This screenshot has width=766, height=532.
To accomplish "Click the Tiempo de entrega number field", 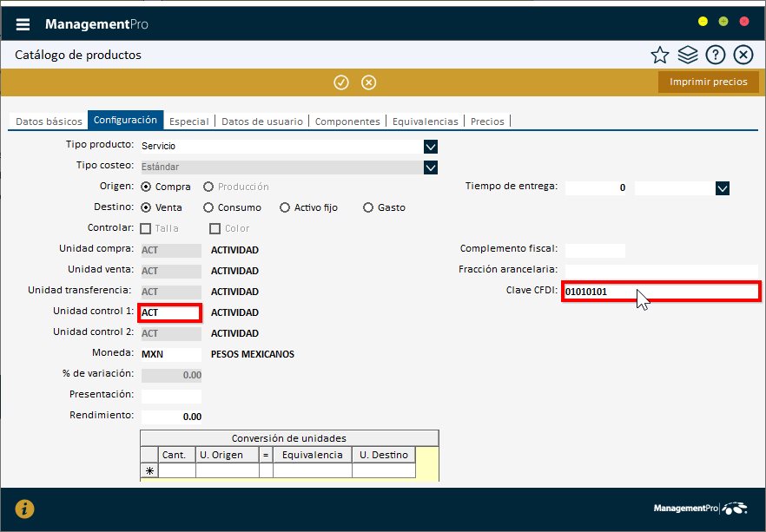I will pyautogui.click(x=596, y=188).
